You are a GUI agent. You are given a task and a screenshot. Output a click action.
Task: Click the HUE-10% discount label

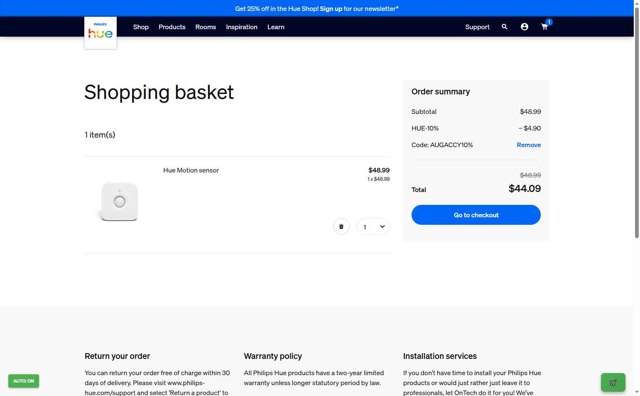point(425,128)
